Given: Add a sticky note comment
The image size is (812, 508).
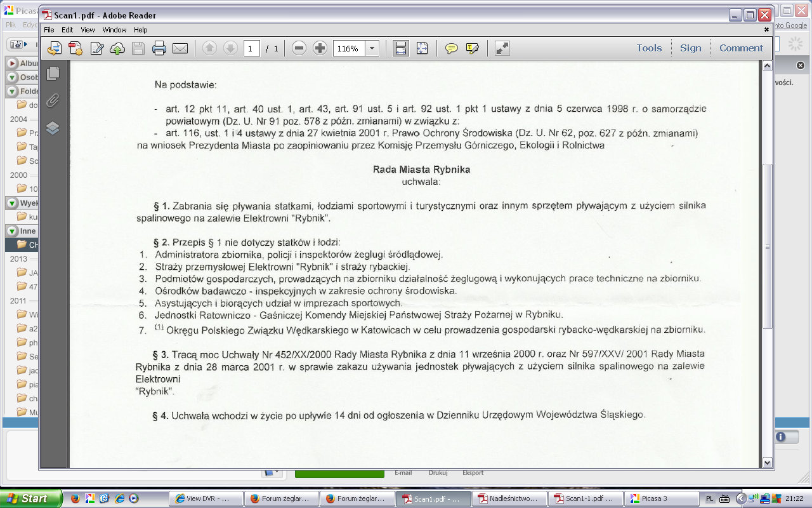Looking at the screenshot, I should (452, 48).
